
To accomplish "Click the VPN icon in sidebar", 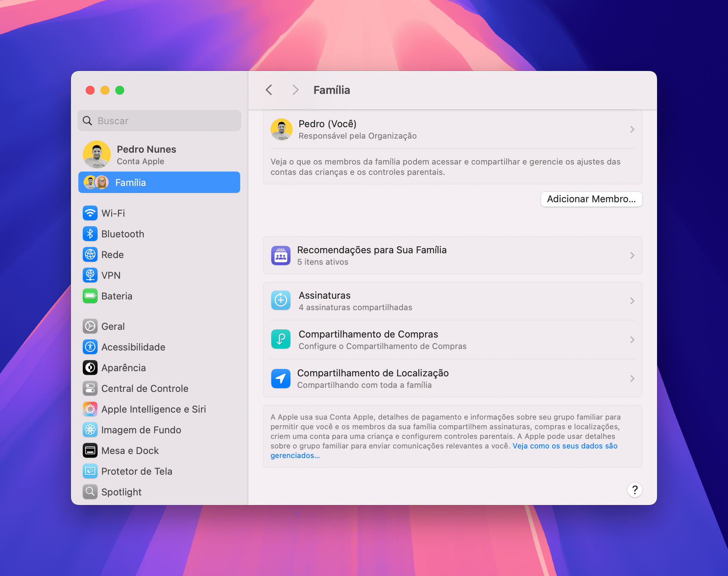I will pyautogui.click(x=90, y=275).
